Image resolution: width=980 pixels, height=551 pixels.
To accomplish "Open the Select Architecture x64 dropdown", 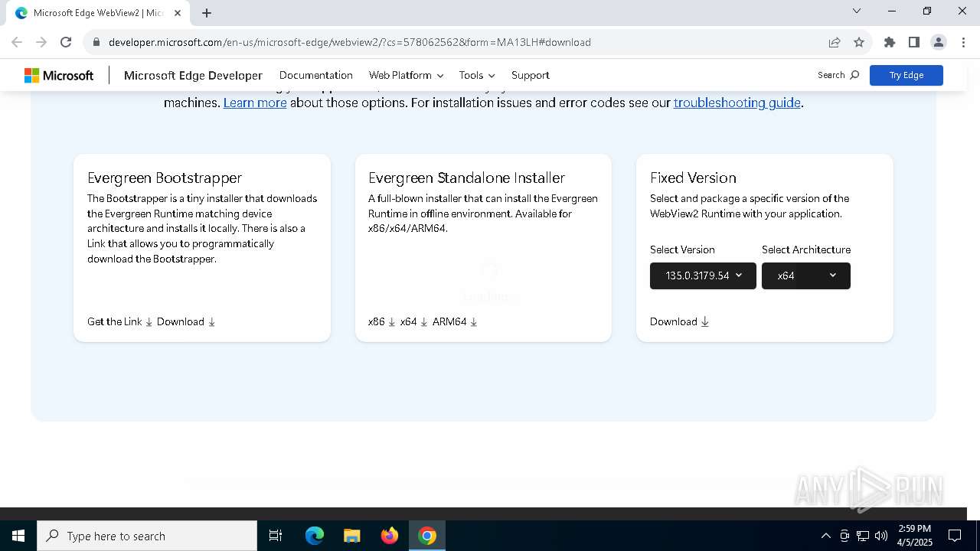I will click(x=806, y=275).
